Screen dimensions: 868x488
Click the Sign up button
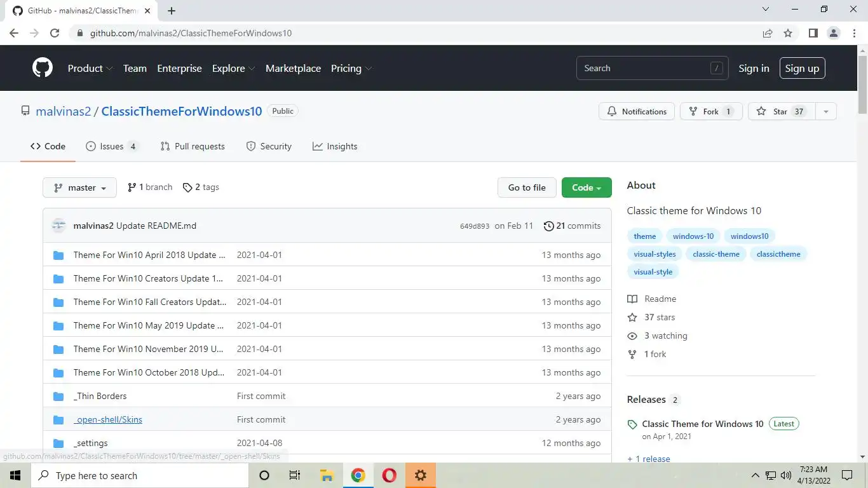pyautogui.click(x=802, y=69)
